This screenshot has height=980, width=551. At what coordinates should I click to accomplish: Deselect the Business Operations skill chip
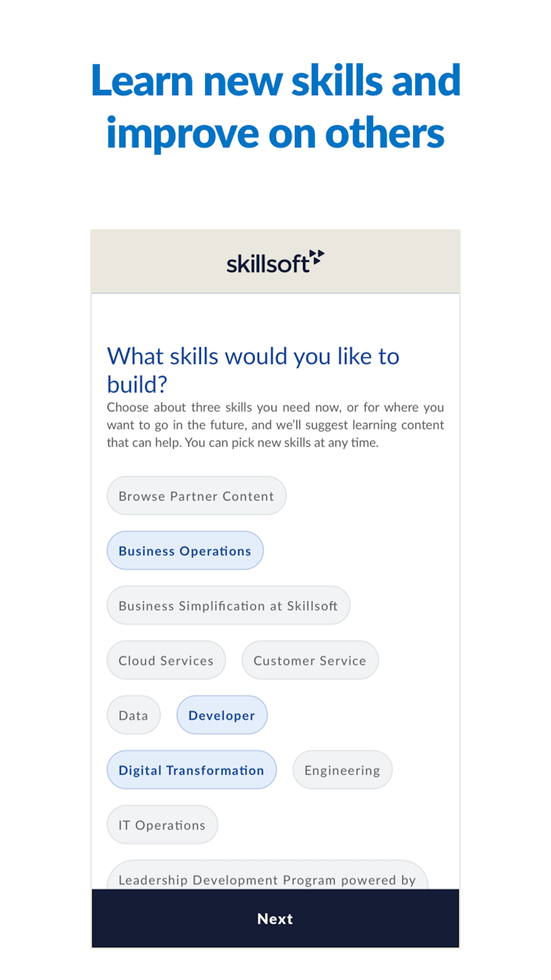(185, 551)
